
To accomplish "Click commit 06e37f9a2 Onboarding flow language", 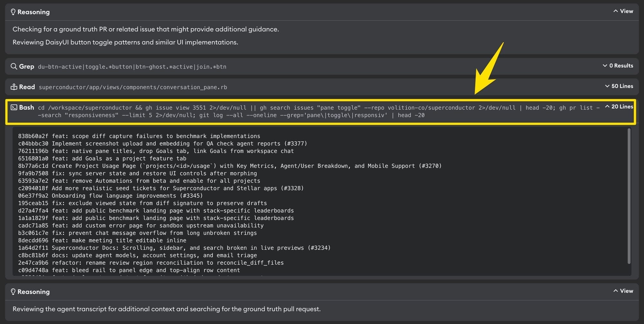I will point(110,196).
